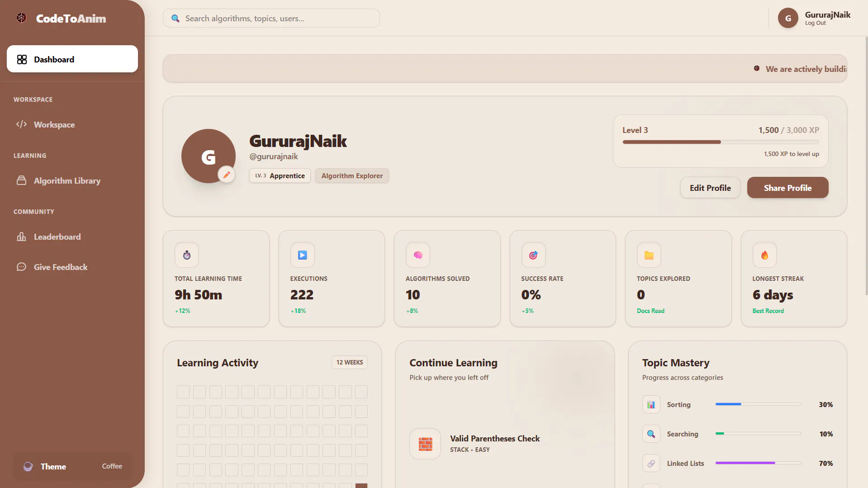
Task: Click the Level 3 XP progress bar
Action: click(721, 142)
